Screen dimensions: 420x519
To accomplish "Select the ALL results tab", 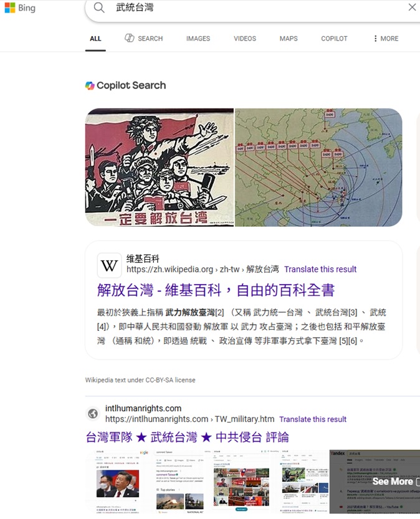I will click(x=95, y=39).
